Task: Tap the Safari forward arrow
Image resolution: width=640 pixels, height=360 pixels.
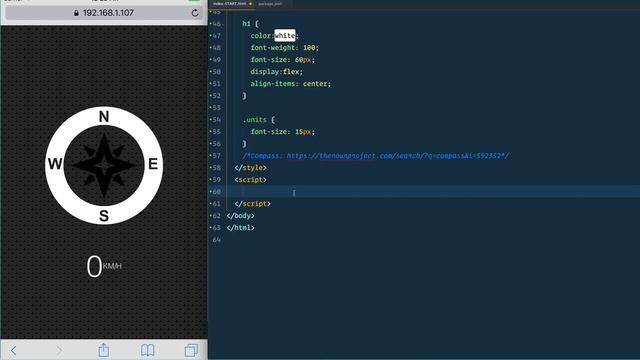Action: [x=60, y=350]
